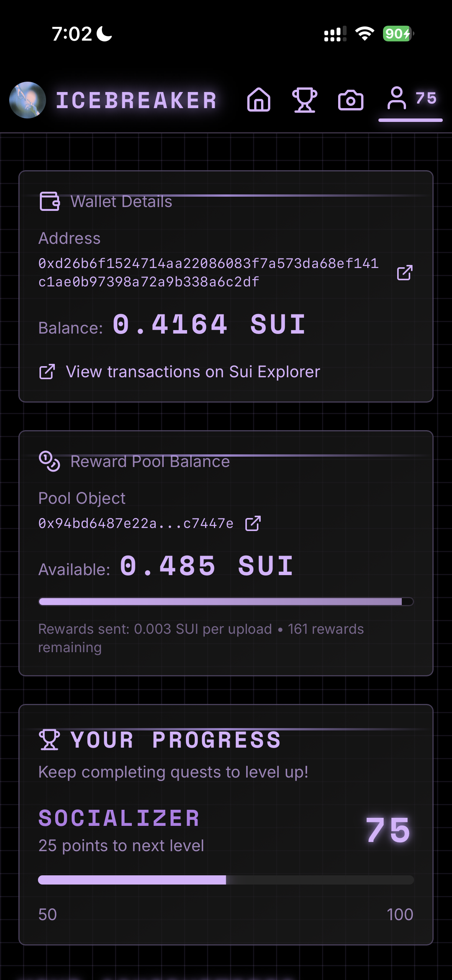Open the trophy leaderboard icon
The width and height of the screenshot is (452, 980).
(305, 100)
